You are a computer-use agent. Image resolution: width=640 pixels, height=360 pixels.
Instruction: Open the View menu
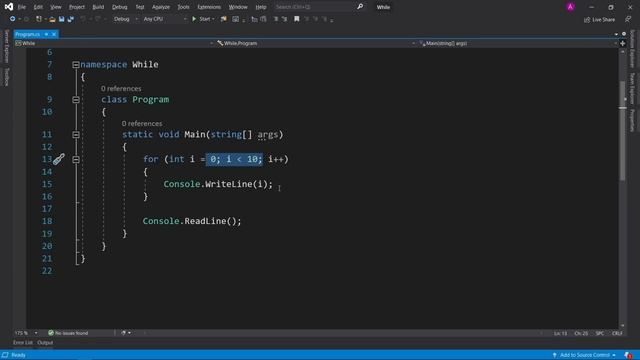coord(56,7)
